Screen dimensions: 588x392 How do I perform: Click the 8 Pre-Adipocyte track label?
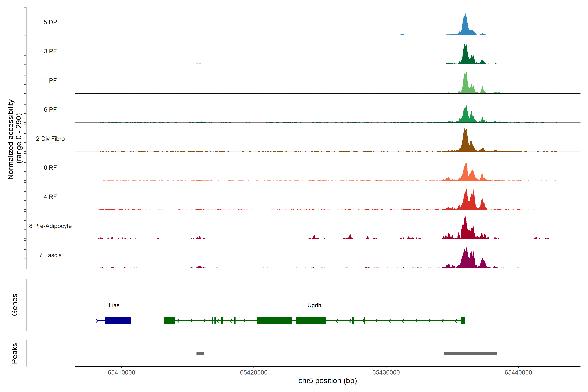(x=50, y=226)
